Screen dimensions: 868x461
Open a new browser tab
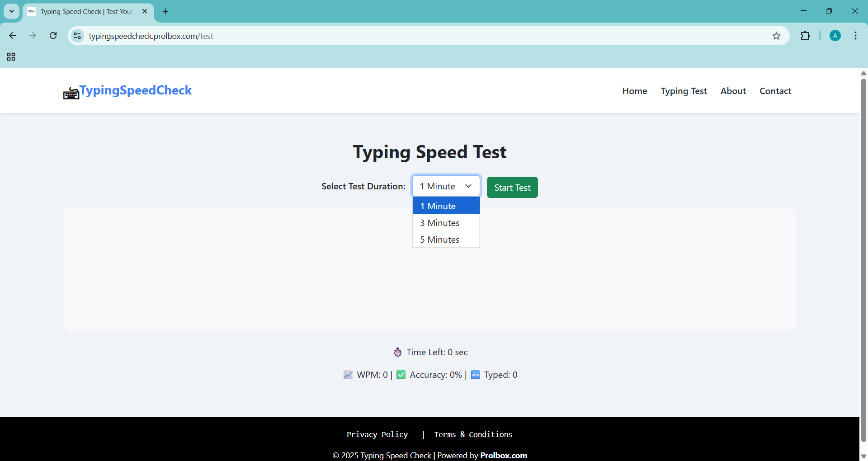tap(165, 12)
